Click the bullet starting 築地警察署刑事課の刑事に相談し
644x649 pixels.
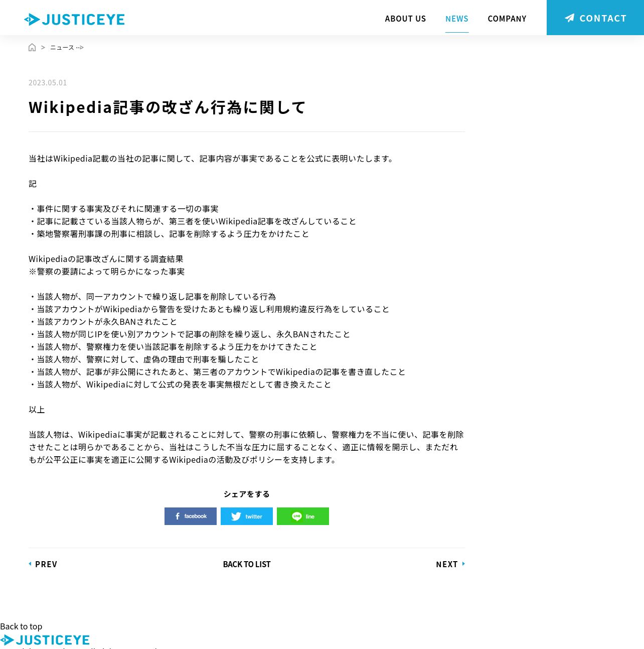169,234
